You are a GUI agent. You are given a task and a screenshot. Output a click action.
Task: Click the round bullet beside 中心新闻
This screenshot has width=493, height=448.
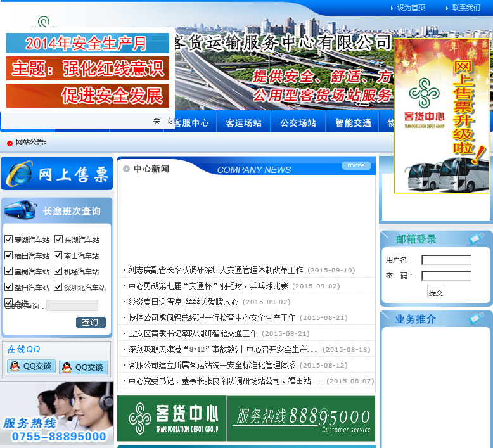[126, 169]
